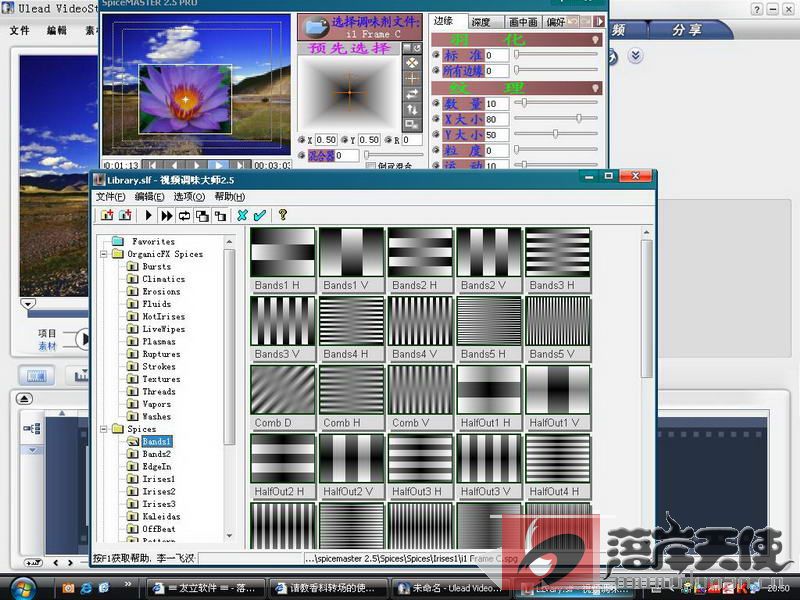Image resolution: width=800 pixels, height=600 pixels.
Task: Open the 选项(O) menu in Library window
Action: 189,196
